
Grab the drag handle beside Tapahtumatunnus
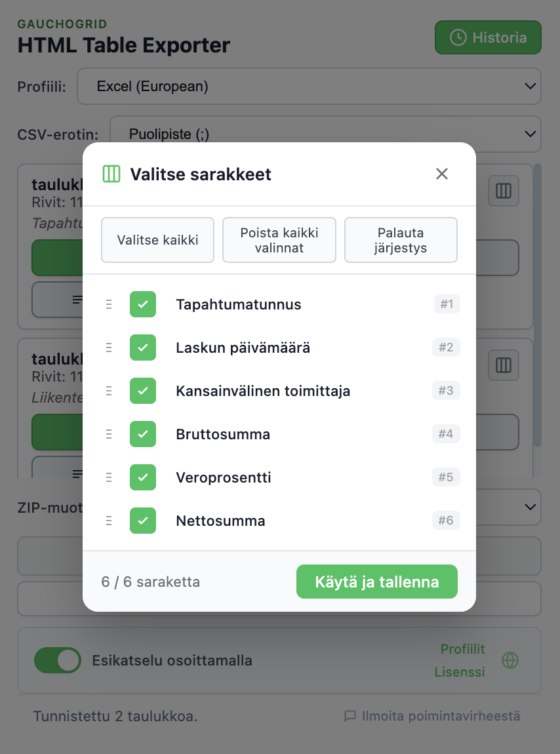coord(109,304)
